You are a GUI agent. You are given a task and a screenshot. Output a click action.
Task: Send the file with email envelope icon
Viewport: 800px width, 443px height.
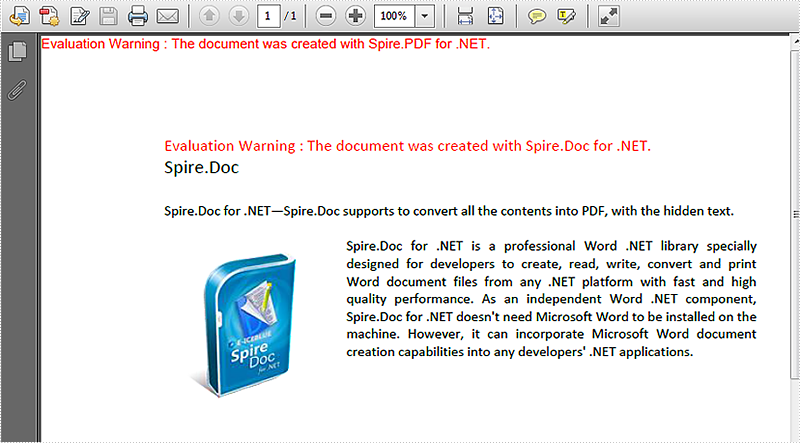[x=167, y=16]
